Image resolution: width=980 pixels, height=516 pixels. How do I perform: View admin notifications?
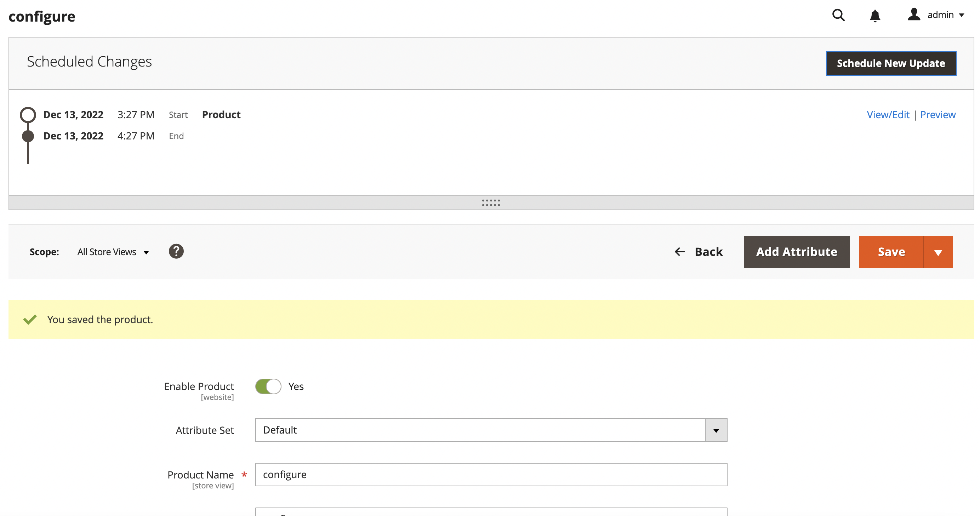[x=874, y=16]
